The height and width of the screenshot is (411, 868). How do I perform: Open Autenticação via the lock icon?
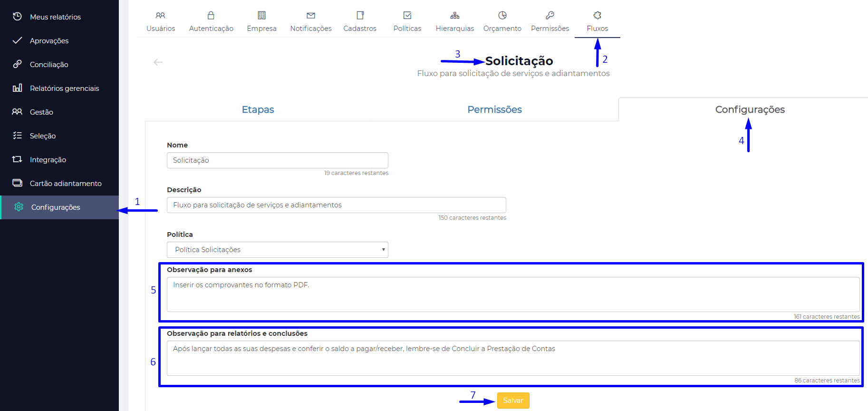[x=211, y=16]
